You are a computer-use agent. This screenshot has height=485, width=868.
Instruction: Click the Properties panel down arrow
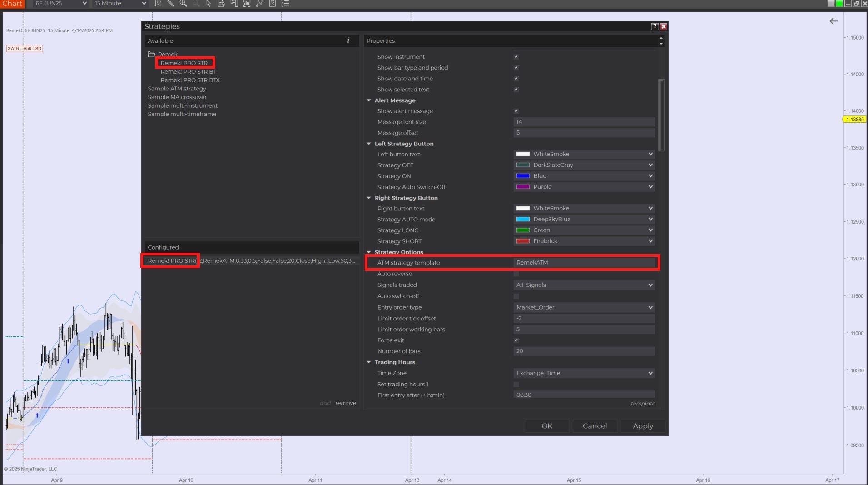pyautogui.click(x=661, y=44)
